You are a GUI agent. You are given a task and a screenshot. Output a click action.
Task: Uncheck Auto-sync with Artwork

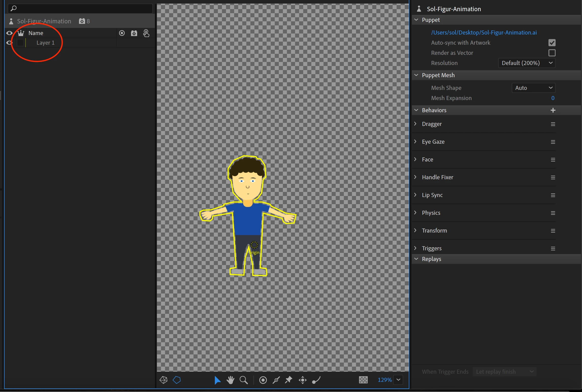point(552,43)
